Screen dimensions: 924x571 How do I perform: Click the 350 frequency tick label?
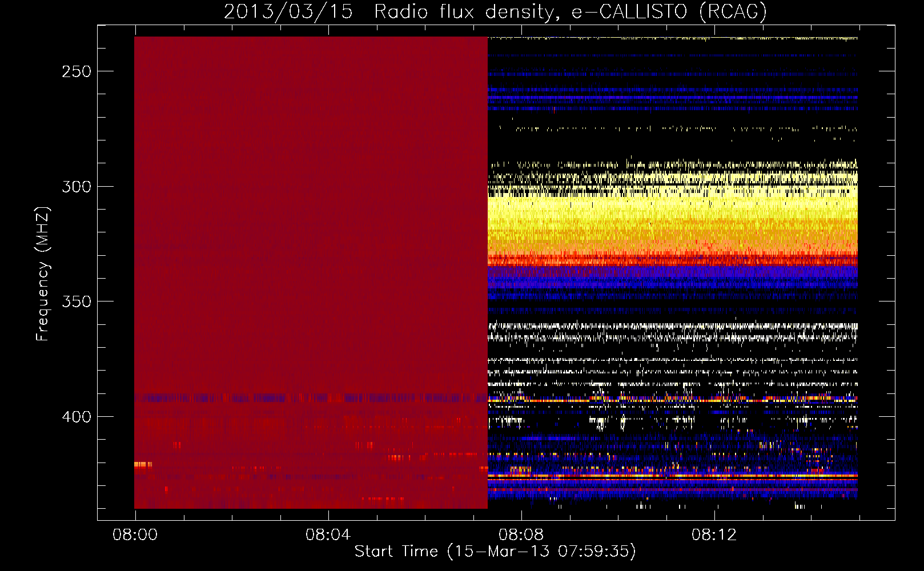tap(77, 301)
